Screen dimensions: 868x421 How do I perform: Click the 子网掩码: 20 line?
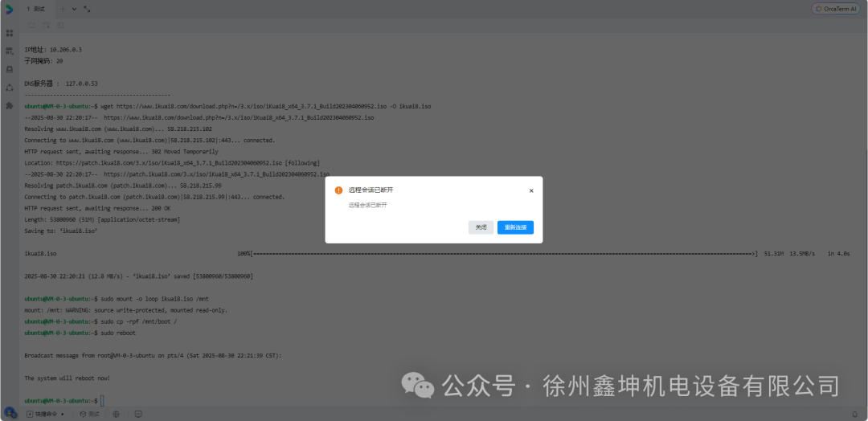[43, 61]
